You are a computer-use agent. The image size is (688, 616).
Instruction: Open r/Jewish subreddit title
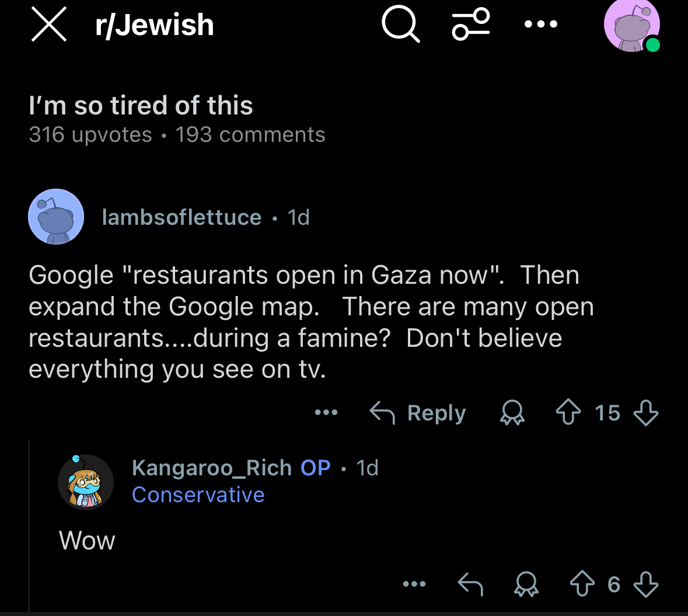(155, 25)
